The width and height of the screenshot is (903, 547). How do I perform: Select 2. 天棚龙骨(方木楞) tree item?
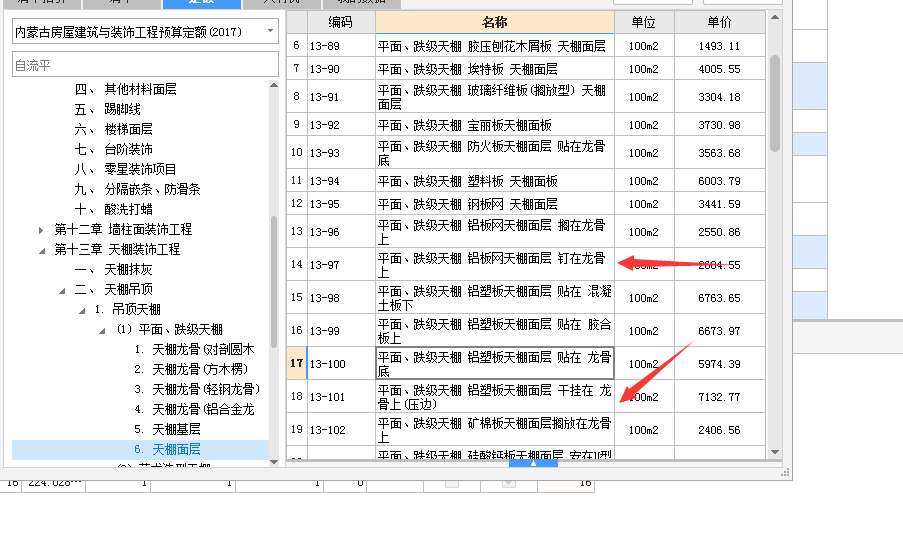(191, 369)
